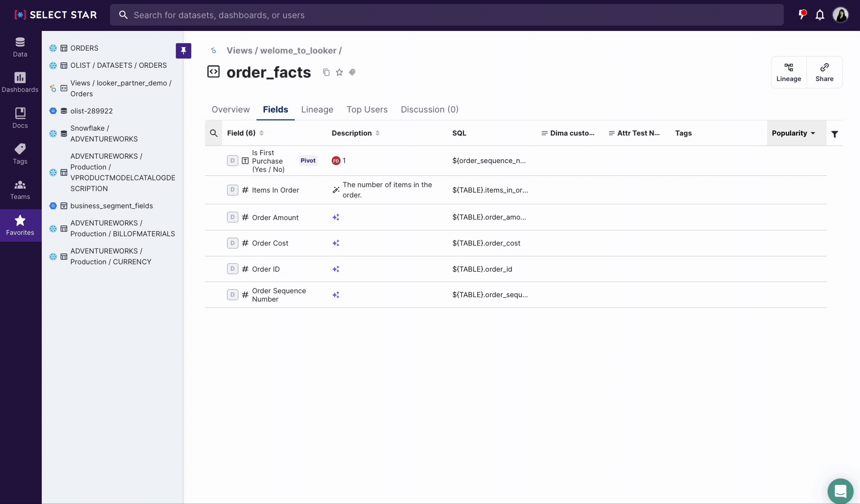This screenshot has width=860, height=504.
Task: Switch to the Top Users tab
Action: tap(367, 110)
